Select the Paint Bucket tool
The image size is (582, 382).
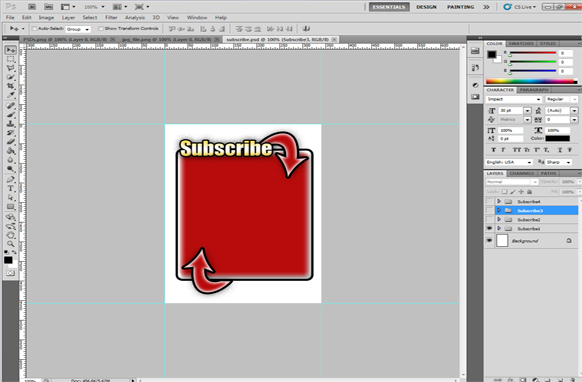tap(10, 151)
